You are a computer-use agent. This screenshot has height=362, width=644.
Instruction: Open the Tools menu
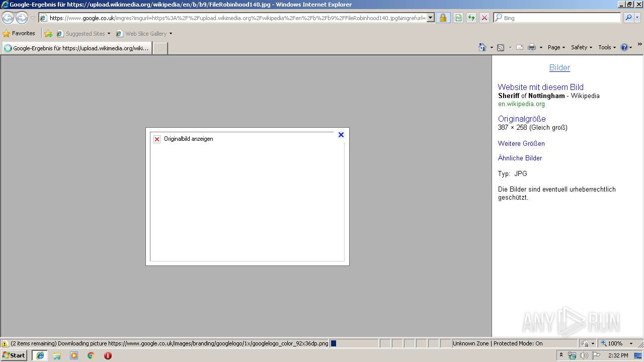(x=607, y=47)
